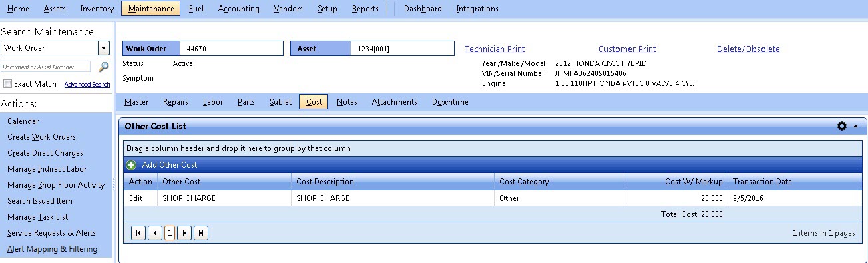Screen dimensions: 868x263
Task: Open the Reports menu
Action: point(365,9)
